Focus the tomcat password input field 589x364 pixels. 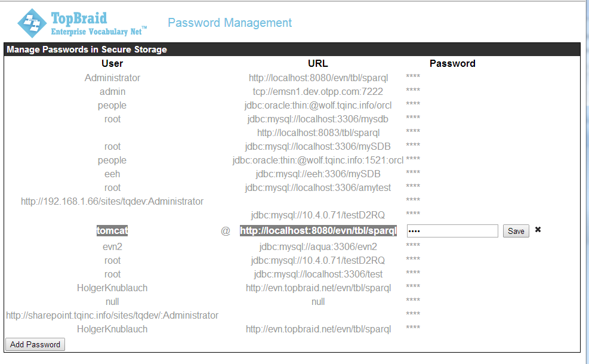[x=452, y=231]
